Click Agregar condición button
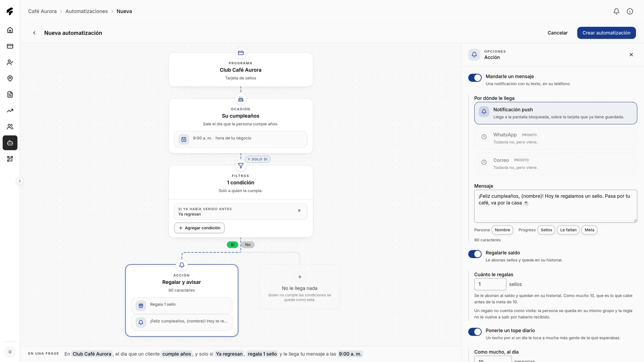Viewport: 644px width, 362px height. [x=199, y=228]
